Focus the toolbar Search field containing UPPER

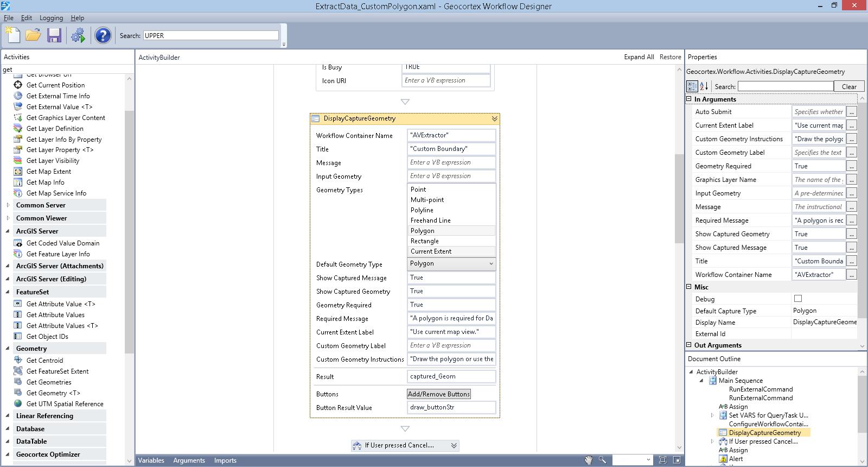(x=211, y=35)
